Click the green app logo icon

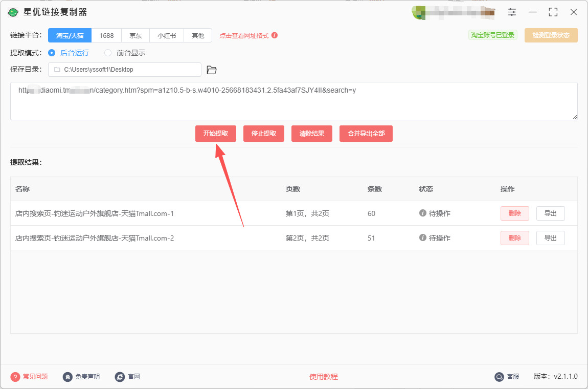tap(13, 12)
